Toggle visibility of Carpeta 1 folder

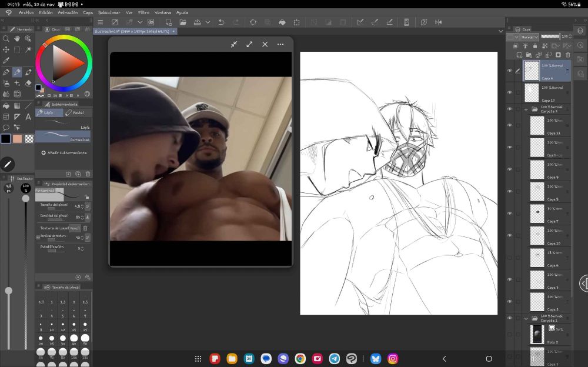[x=510, y=318]
